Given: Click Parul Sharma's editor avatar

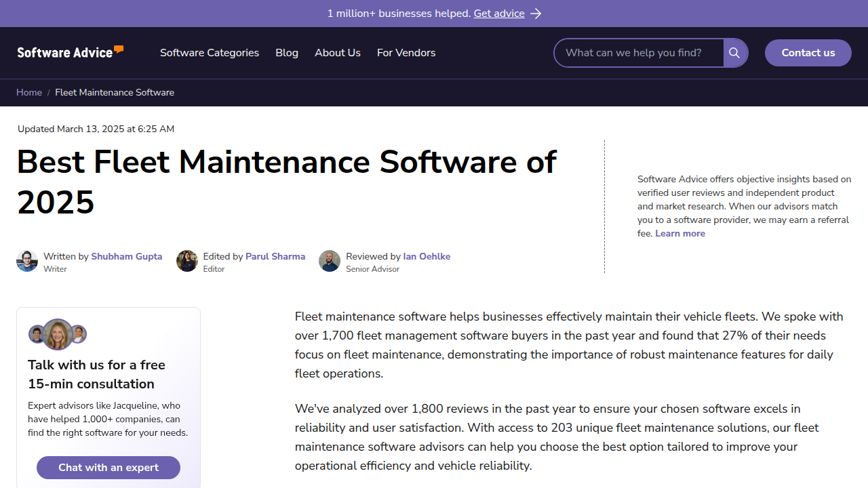Looking at the screenshot, I should coord(187,261).
